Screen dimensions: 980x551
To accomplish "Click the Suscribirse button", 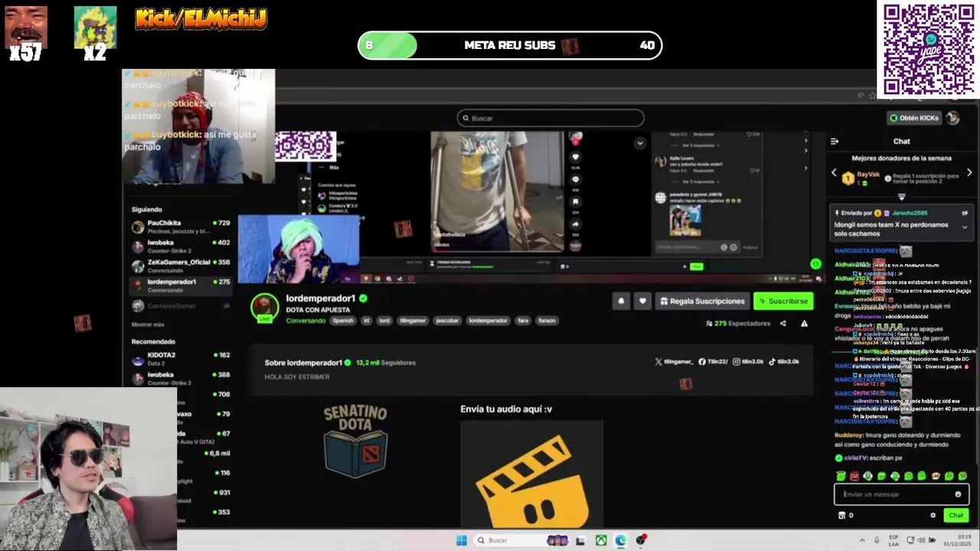I will tap(783, 301).
